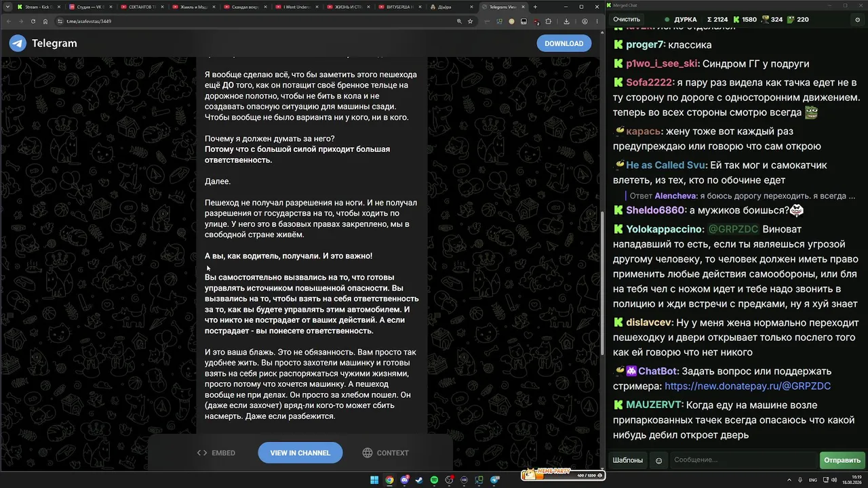
Task: Open the browser zoom magnifier icon
Action: pos(459,21)
